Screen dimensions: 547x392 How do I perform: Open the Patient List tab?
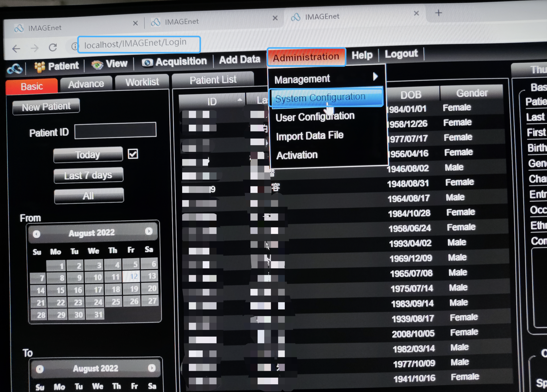pos(213,80)
